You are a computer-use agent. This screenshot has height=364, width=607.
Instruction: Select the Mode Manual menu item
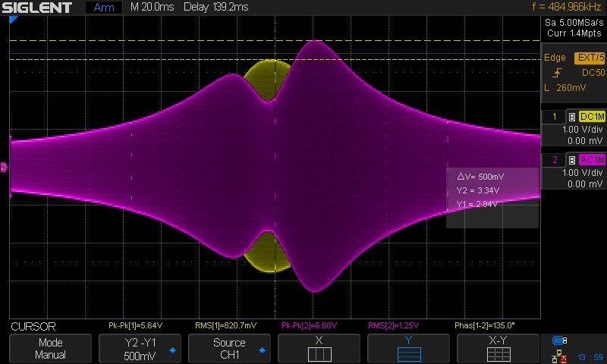pyautogui.click(x=50, y=349)
